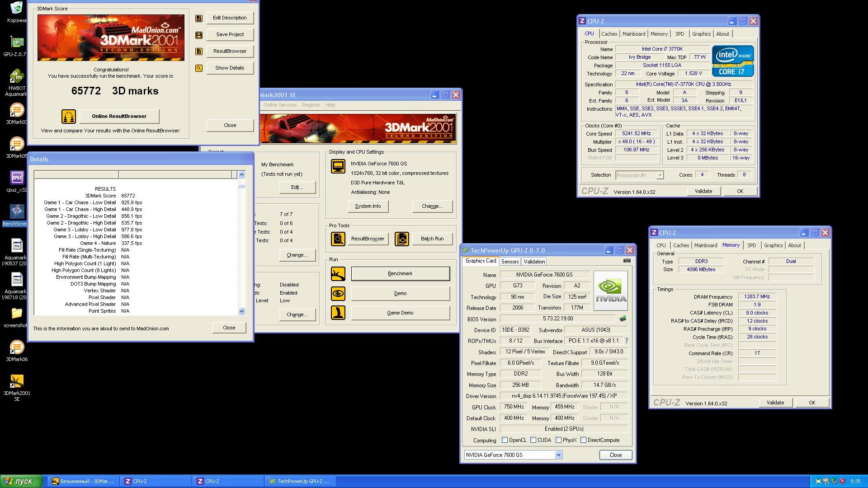Click Validate in top CPU-Z window
This screenshot has width=868, height=488.
pyautogui.click(x=703, y=191)
